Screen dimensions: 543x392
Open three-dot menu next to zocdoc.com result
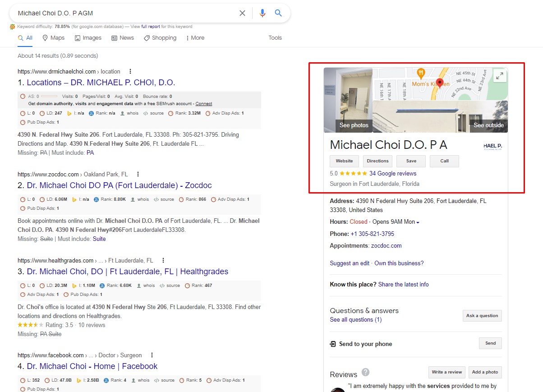tap(138, 174)
